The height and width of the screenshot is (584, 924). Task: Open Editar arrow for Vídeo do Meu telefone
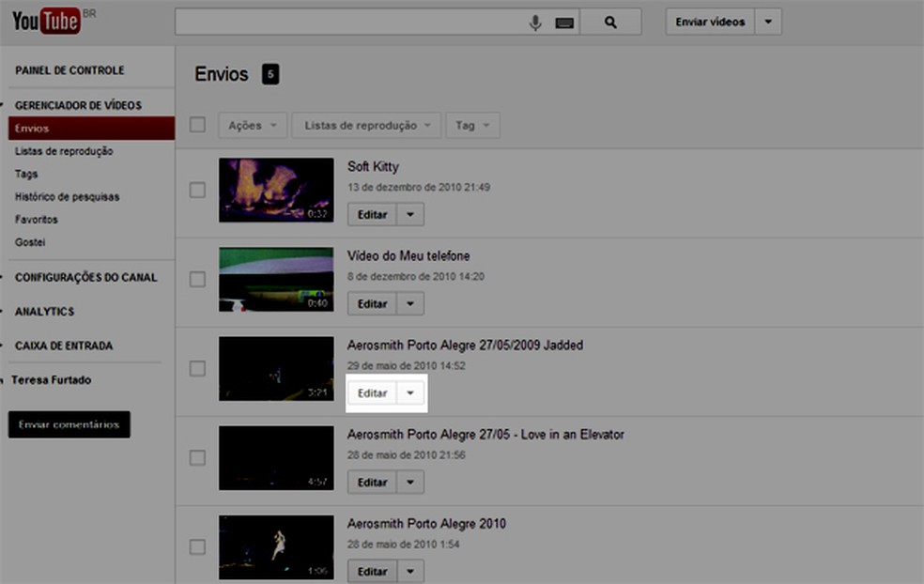(410, 303)
